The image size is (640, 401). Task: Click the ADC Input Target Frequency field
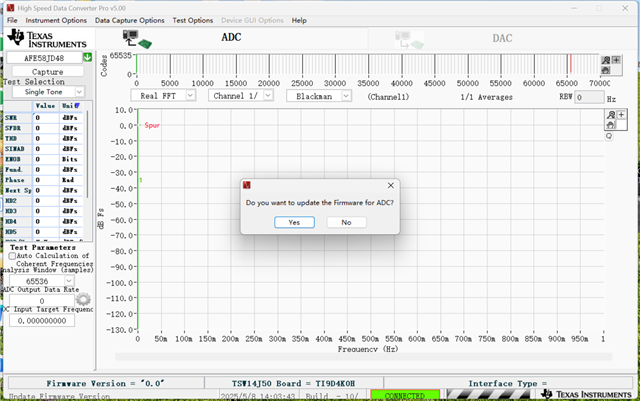click(42, 321)
